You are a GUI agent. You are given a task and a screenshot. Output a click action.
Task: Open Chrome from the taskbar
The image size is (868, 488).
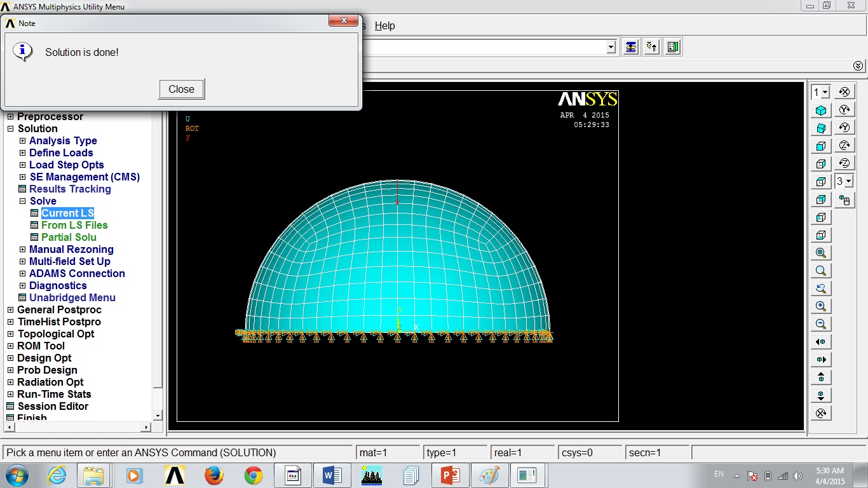pyautogui.click(x=254, y=475)
